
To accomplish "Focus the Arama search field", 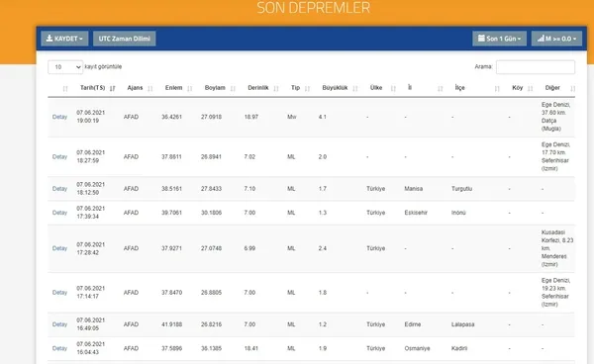I will tap(536, 67).
